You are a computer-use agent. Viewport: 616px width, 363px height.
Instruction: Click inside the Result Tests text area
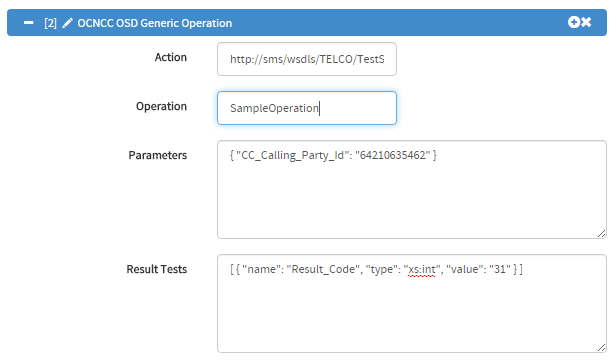(x=412, y=303)
